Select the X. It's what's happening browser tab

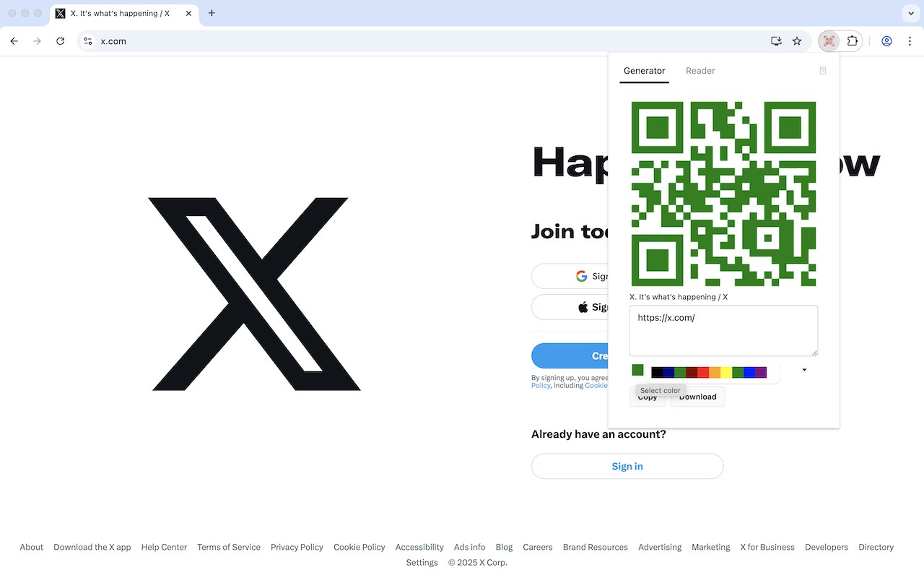tap(123, 13)
